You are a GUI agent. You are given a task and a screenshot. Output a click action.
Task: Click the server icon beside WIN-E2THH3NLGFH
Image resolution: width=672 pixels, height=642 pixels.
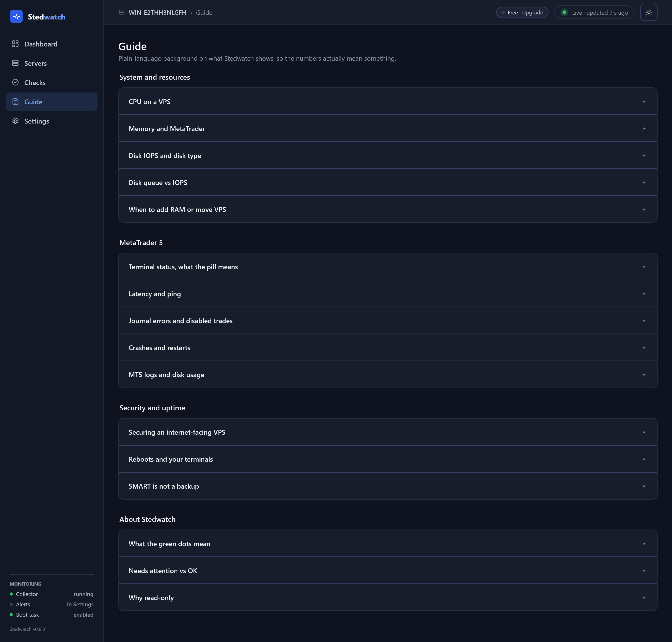point(121,12)
